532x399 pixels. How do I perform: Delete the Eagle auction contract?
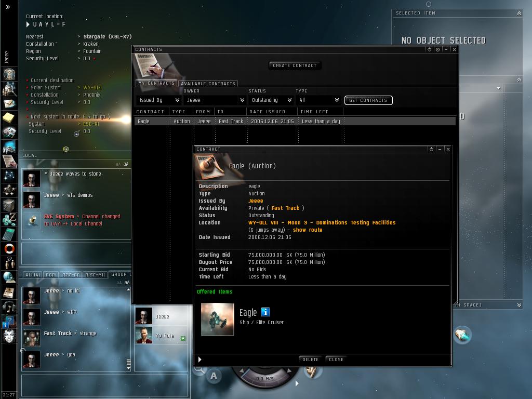(x=311, y=360)
